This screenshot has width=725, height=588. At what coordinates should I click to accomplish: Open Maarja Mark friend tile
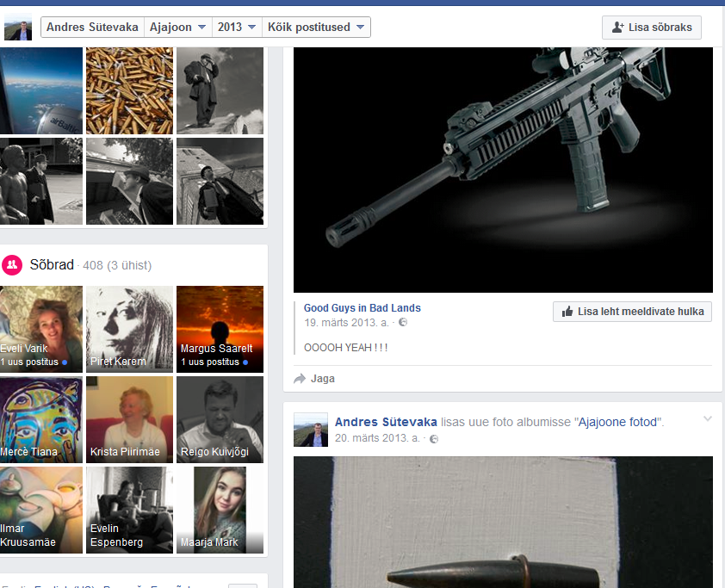coord(220,510)
